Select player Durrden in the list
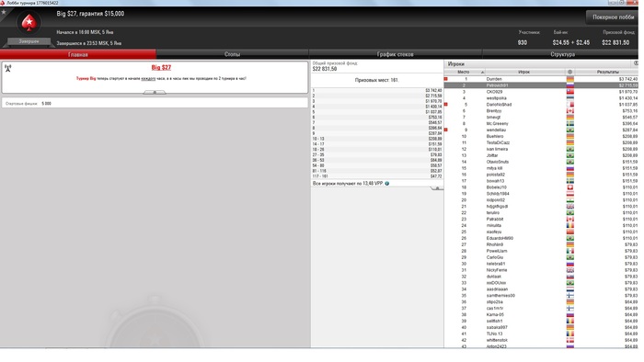The width and height of the screenshot is (644, 362). point(541,79)
